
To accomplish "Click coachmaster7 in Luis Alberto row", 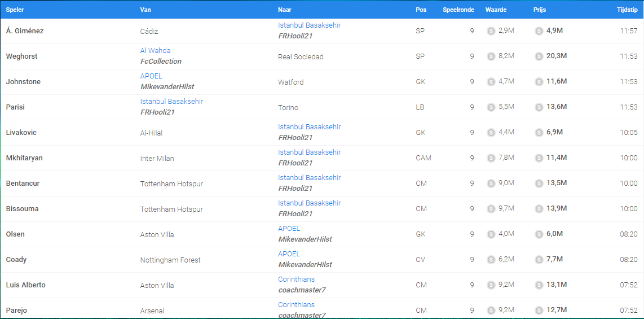I will point(302,290).
